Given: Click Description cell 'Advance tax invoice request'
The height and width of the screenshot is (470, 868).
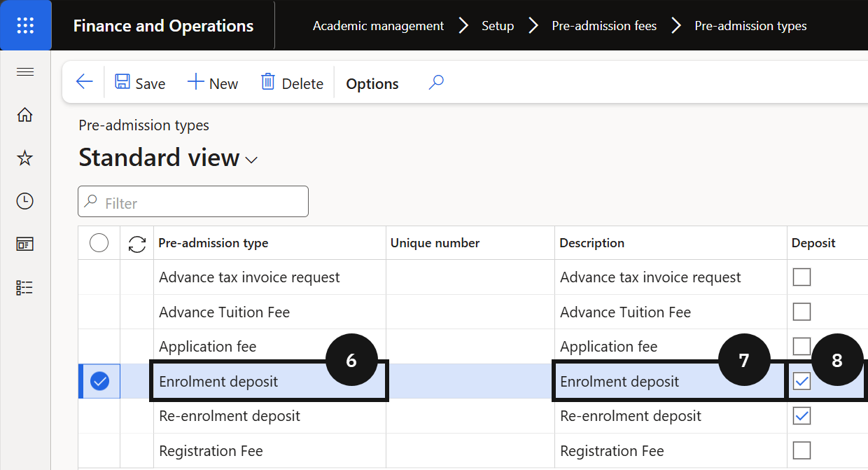Looking at the screenshot, I should (x=671, y=277).
